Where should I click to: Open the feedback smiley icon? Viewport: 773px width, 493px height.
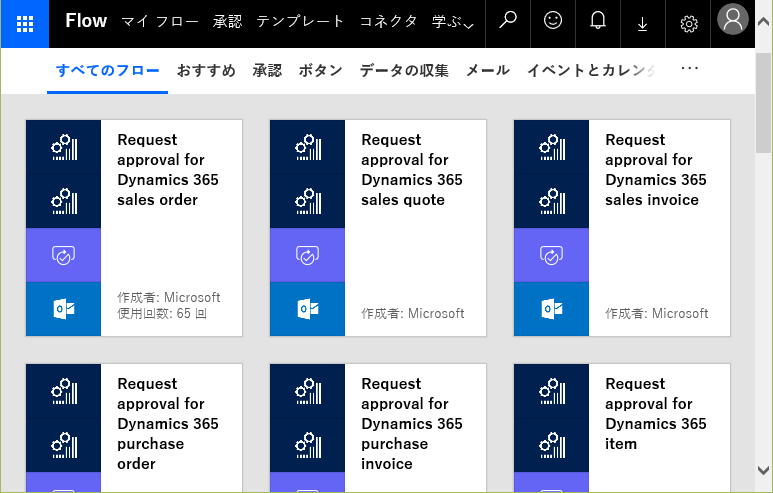pos(553,21)
